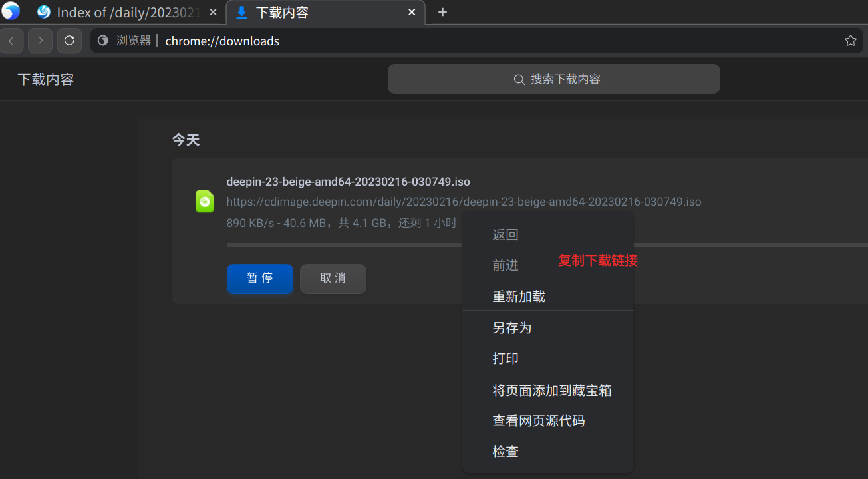Click the browser logo at top-left

[x=11, y=11]
